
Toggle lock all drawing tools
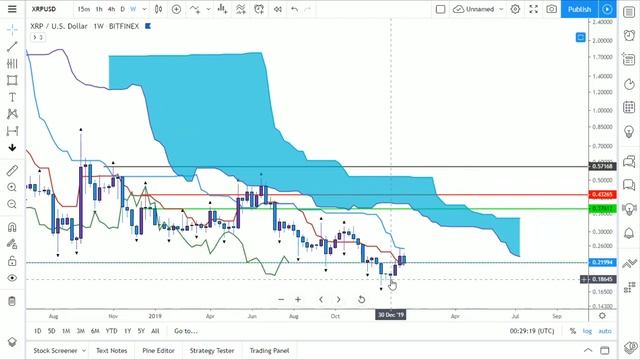[12, 261]
